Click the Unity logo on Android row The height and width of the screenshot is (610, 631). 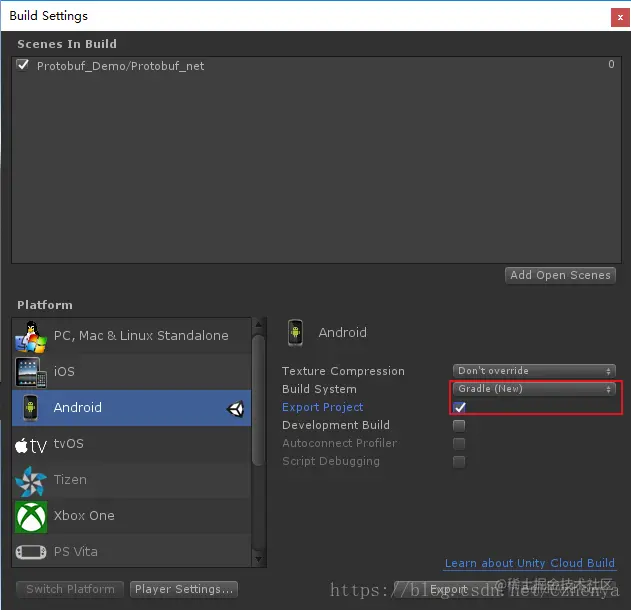235,409
